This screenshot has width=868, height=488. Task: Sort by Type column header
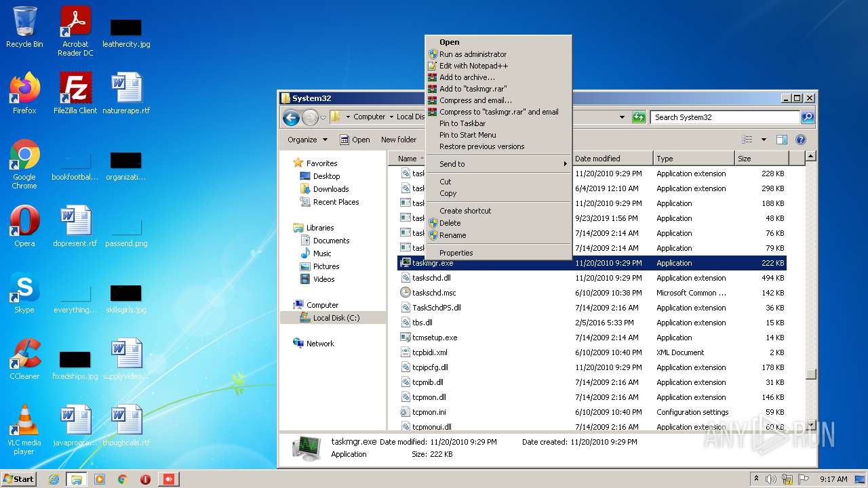pyautogui.click(x=694, y=159)
